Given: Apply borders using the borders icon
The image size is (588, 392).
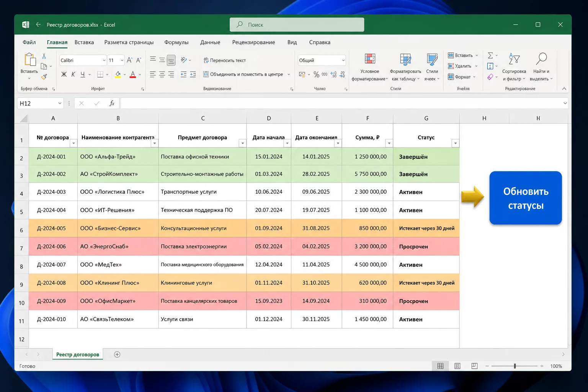Looking at the screenshot, I should point(100,74).
